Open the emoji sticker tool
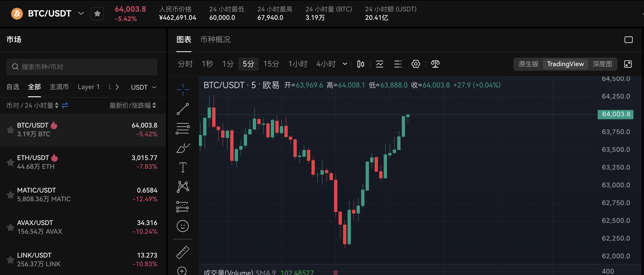 (183, 226)
